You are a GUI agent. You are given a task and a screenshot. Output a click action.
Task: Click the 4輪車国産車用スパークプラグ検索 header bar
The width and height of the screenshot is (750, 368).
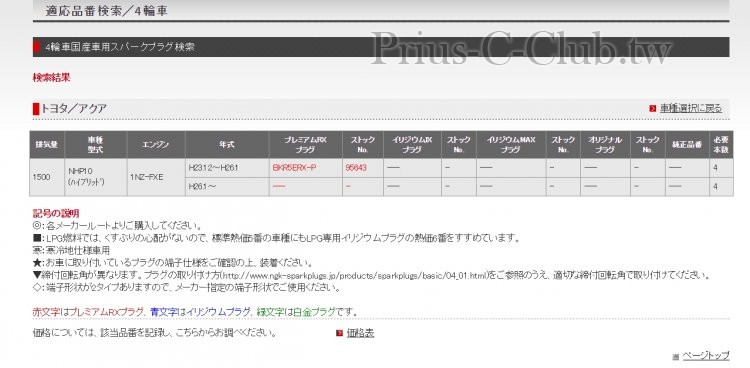pos(381,47)
